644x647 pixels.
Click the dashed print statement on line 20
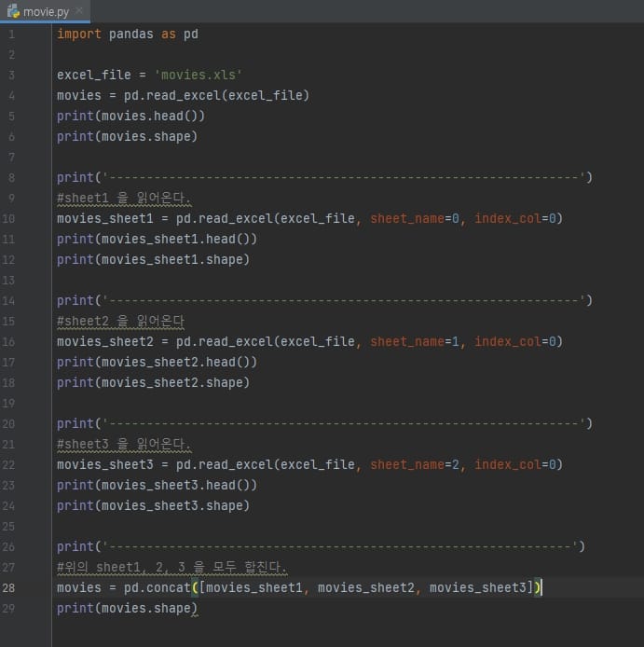pos(324,424)
